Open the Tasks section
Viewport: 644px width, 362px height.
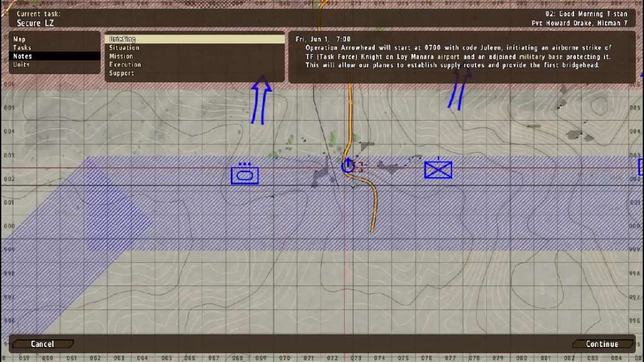(22, 48)
